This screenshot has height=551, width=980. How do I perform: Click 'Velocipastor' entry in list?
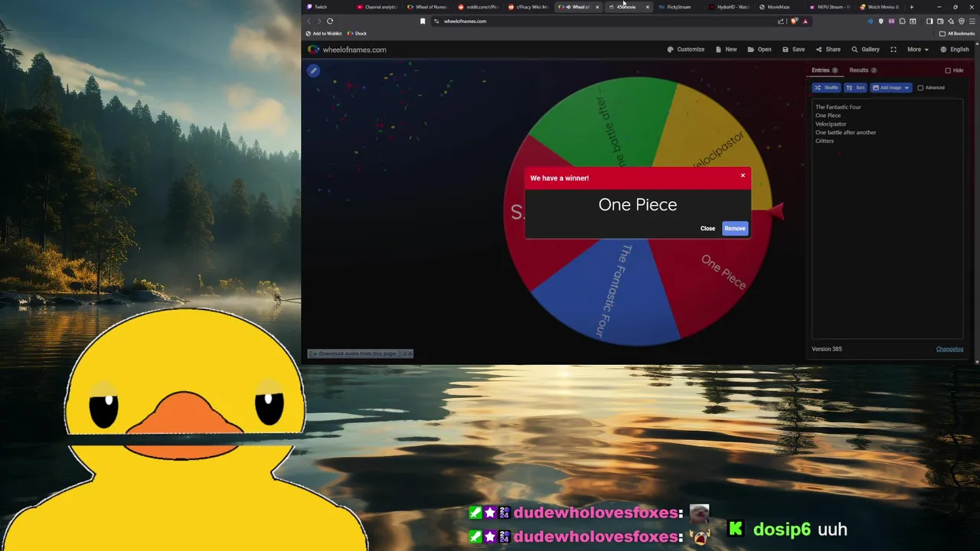click(x=831, y=124)
